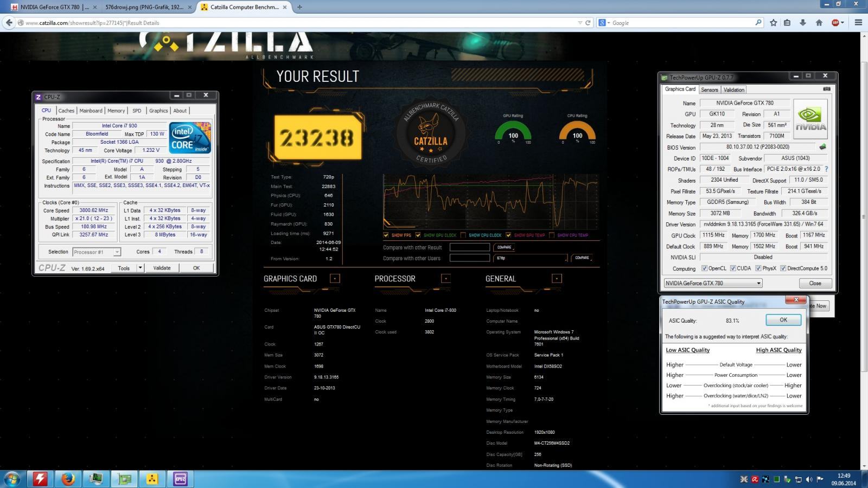Open the CPU-Z Tools dropdown arrow
Image resolution: width=868 pixels, height=488 pixels.
click(x=140, y=268)
